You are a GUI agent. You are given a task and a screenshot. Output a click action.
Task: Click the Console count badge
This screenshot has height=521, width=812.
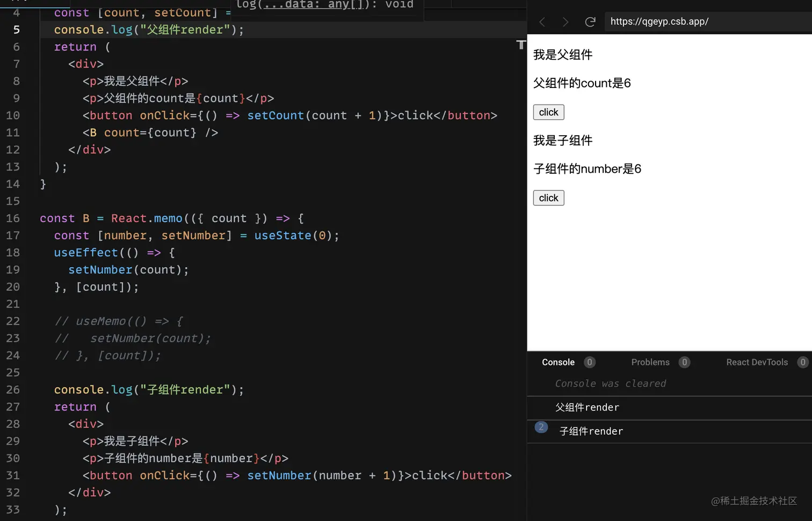coord(589,362)
